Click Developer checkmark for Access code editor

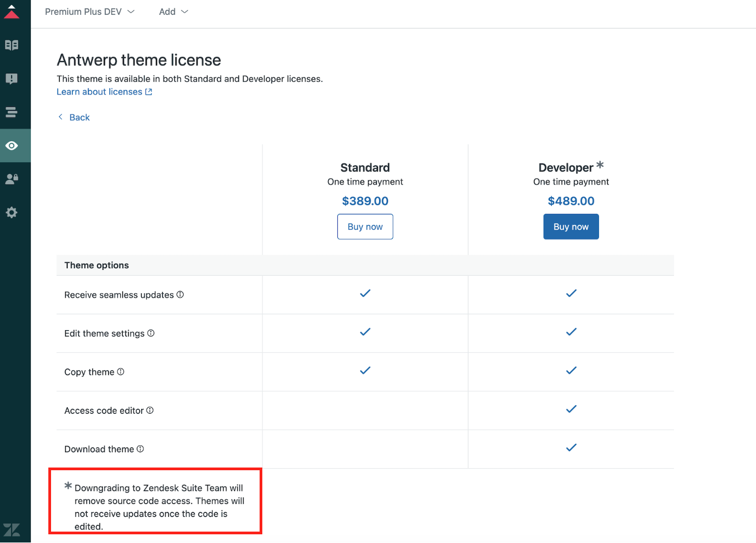click(571, 409)
